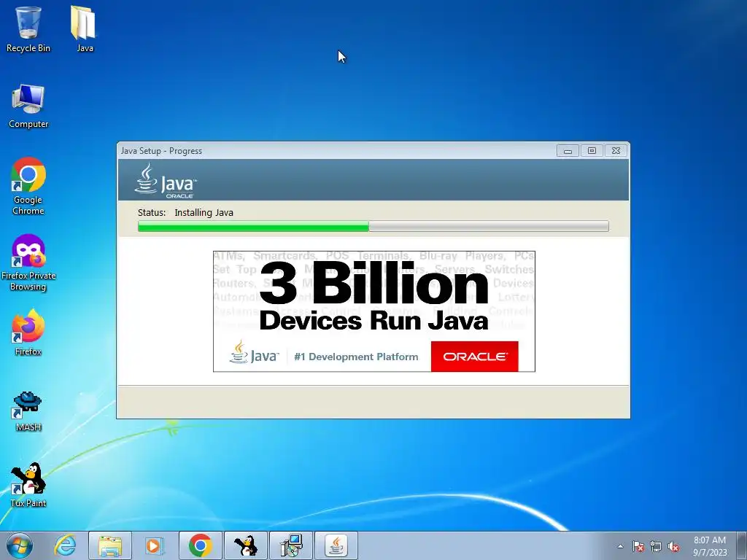Screen dimensions: 747x560
Task: Open the clock showing 8:07 AM
Action: (x=709, y=545)
